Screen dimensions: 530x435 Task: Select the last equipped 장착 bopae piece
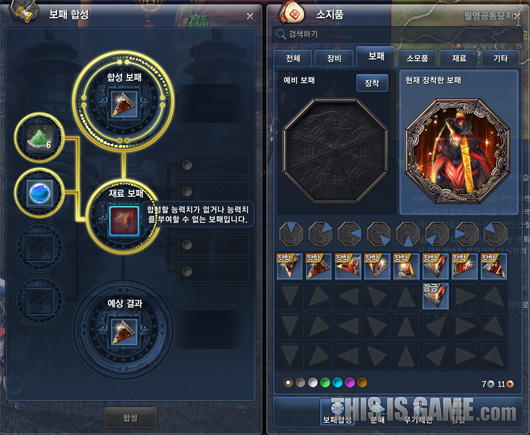(493, 266)
